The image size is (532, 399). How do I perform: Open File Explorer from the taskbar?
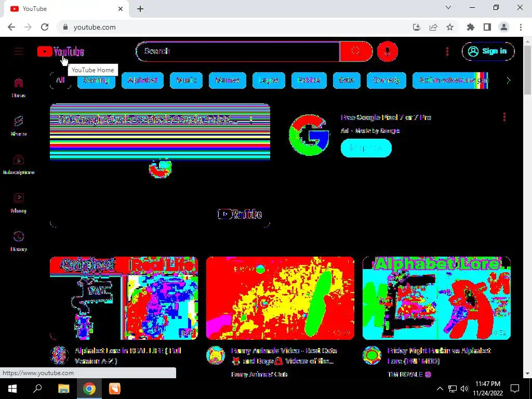63,389
